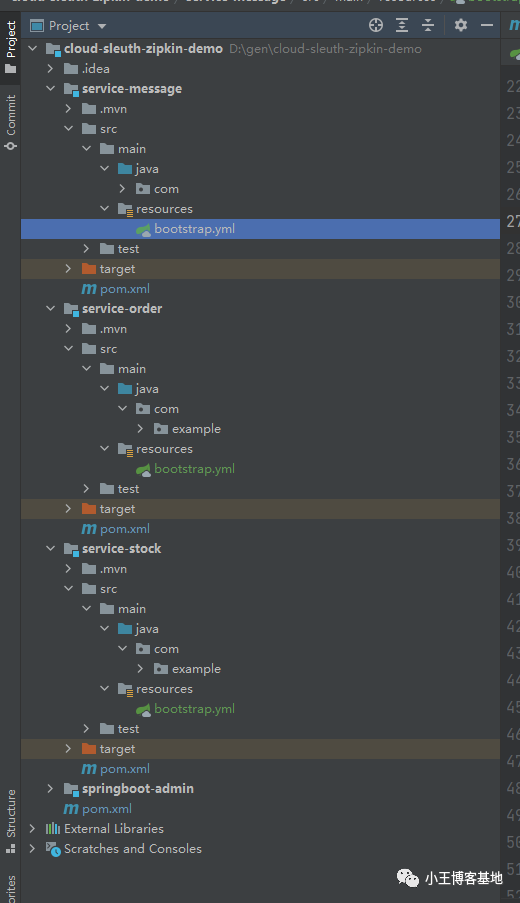Expand the springboot-admin module
This screenshot has width=520, height=903.
tap(51, 788)
